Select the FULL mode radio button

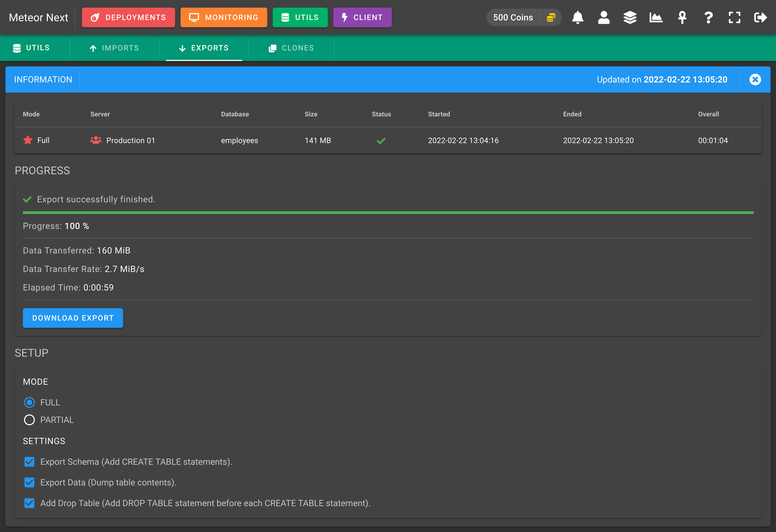(x=29, y=402)
